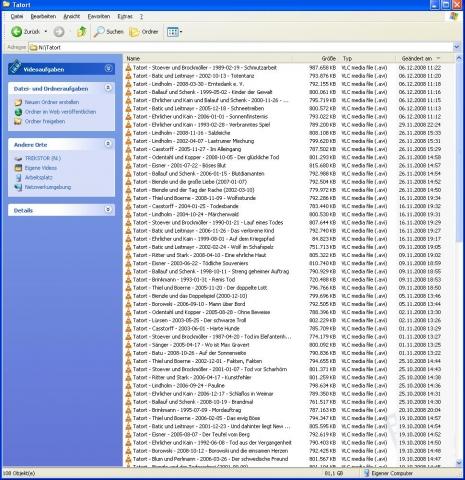Select VLC icon of Totentanz file
Image resolution: width=465 pixels, height=480 pixels.
click(128, 76)
